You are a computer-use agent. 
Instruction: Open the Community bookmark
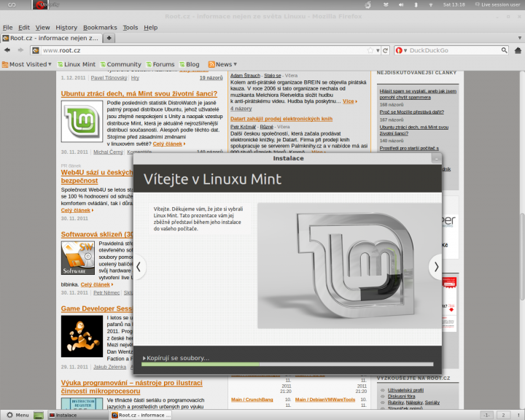[x=121, y=64]
